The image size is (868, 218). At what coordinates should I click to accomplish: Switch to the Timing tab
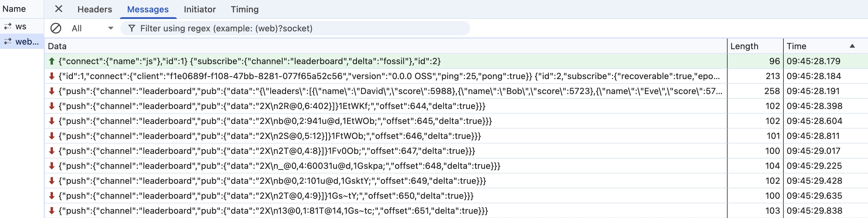point(245,9)
